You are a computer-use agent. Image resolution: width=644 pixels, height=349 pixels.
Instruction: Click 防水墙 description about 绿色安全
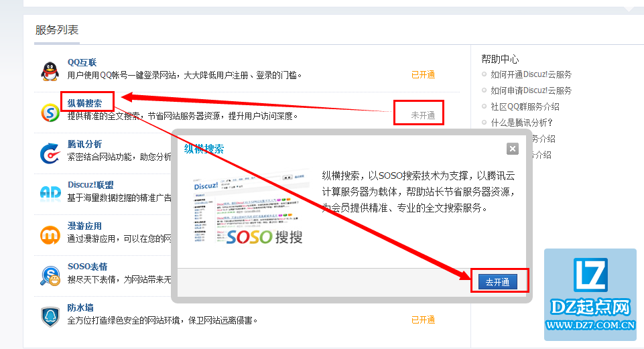pos(162,320)
